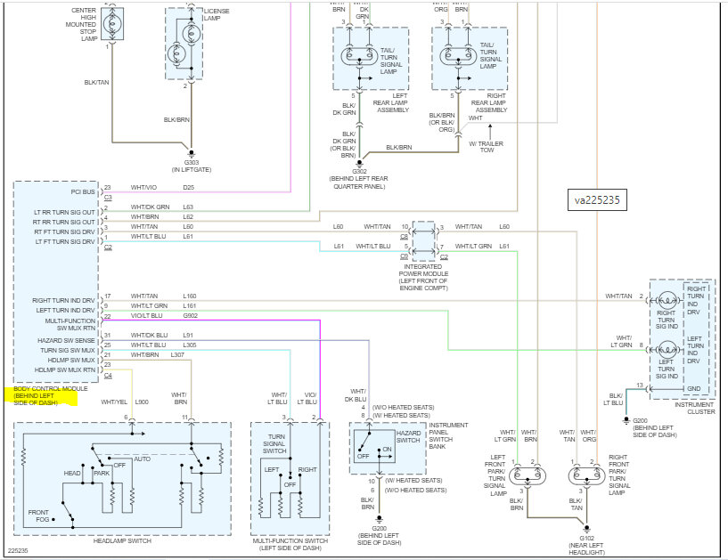
Task: Click the D25 circuit code
Action: pos(189,188)
